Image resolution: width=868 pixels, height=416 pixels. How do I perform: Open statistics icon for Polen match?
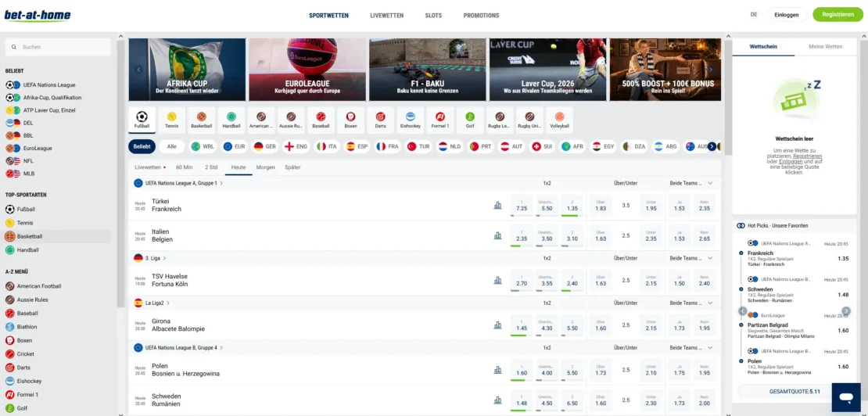click(x=497, y=370)
